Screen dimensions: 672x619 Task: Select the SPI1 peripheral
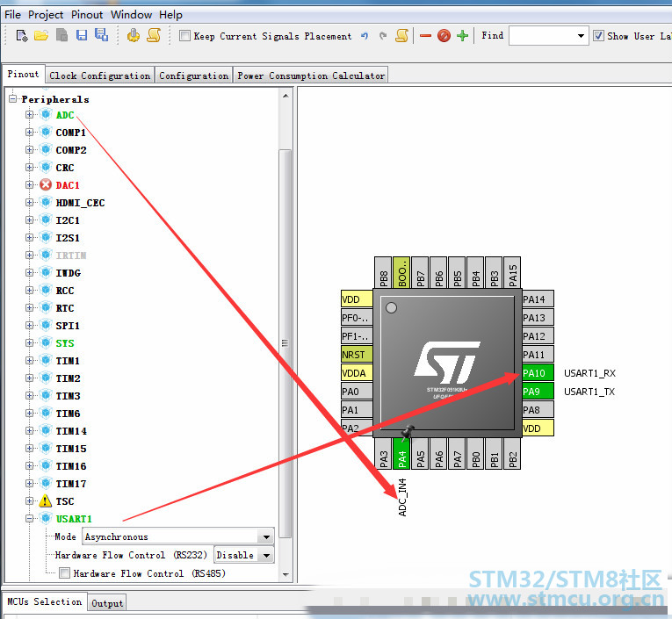[68, 326]
